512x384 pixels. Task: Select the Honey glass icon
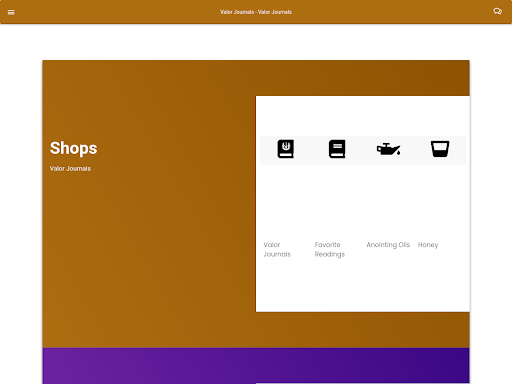click(440, 149)
